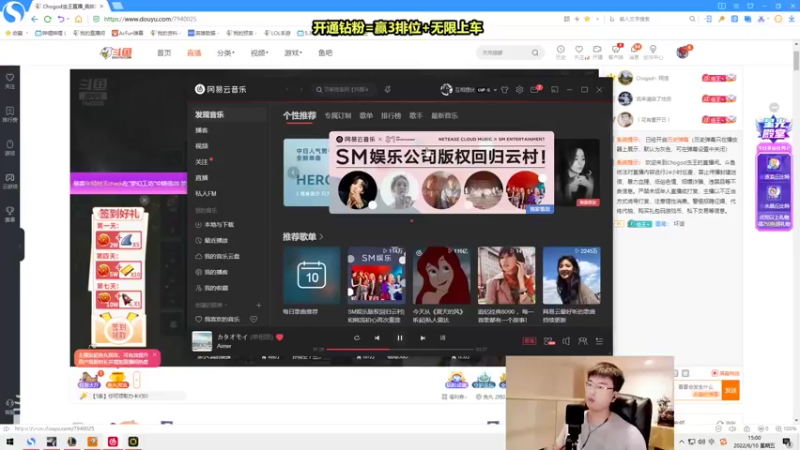Open 我喜欢的音乐 playlist

pyautogui.click(x=217, y=319)
